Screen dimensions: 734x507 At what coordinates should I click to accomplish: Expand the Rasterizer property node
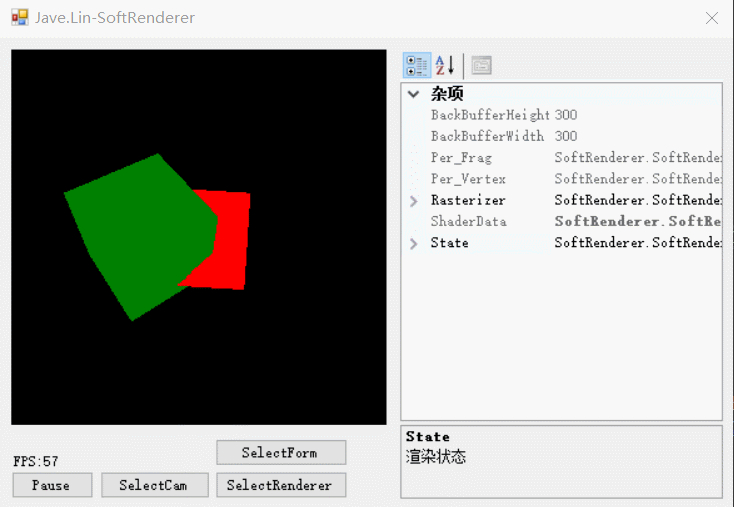tap(413, 201)
